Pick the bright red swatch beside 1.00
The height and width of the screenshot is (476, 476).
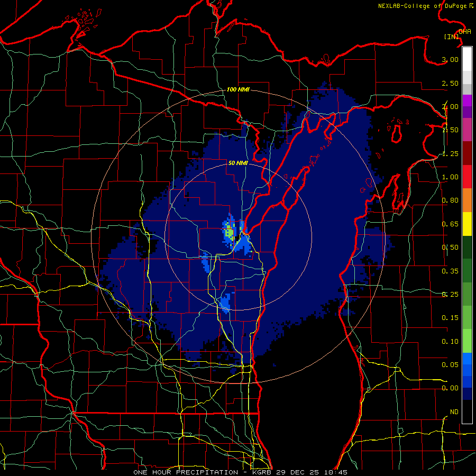tap(467, 177)
